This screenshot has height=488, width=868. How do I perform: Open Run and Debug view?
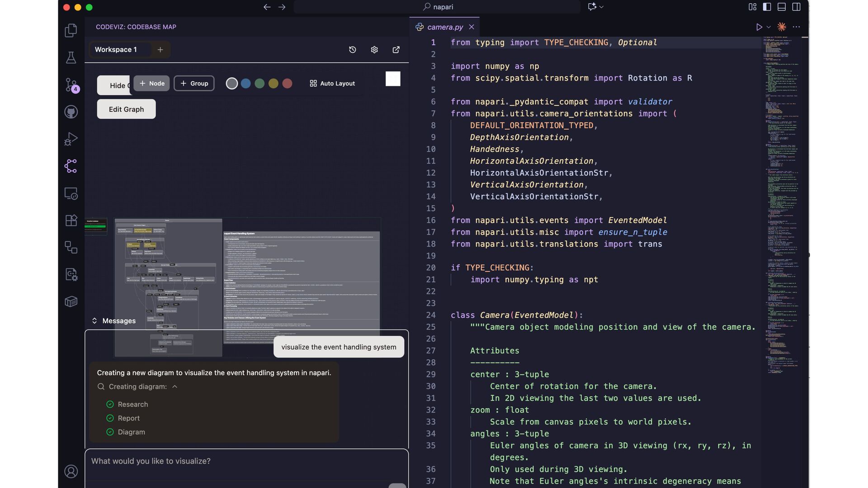coord(71,139)
